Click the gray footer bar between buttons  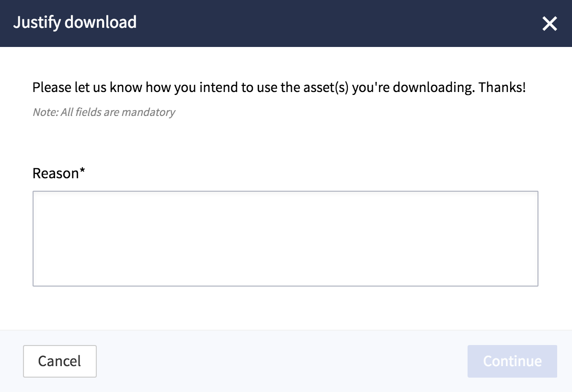[282, 361]
